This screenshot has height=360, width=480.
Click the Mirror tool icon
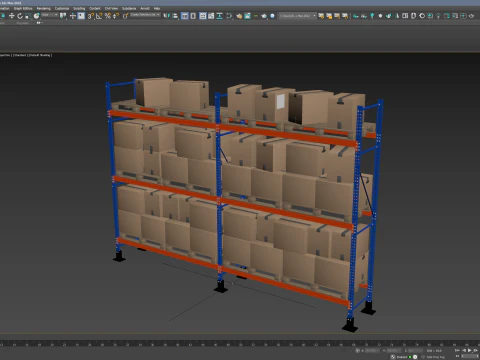(x=166, y=16)
